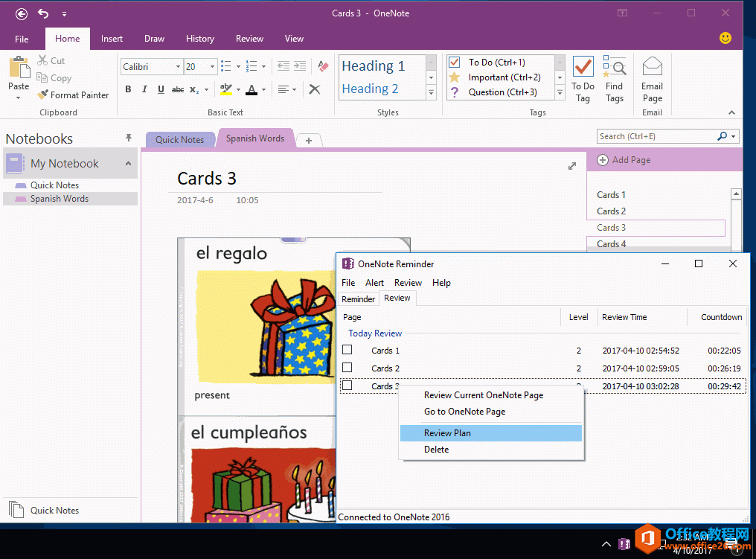756x559 pixels.
Task: Open the font size dropdown
Action: pyautogui.click(x=211, y=66)
